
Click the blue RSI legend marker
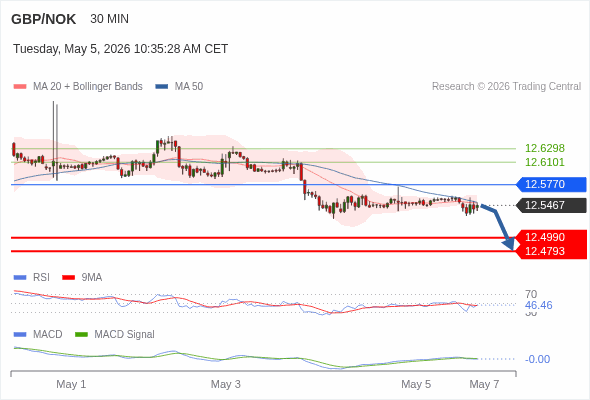click(20, 278)
